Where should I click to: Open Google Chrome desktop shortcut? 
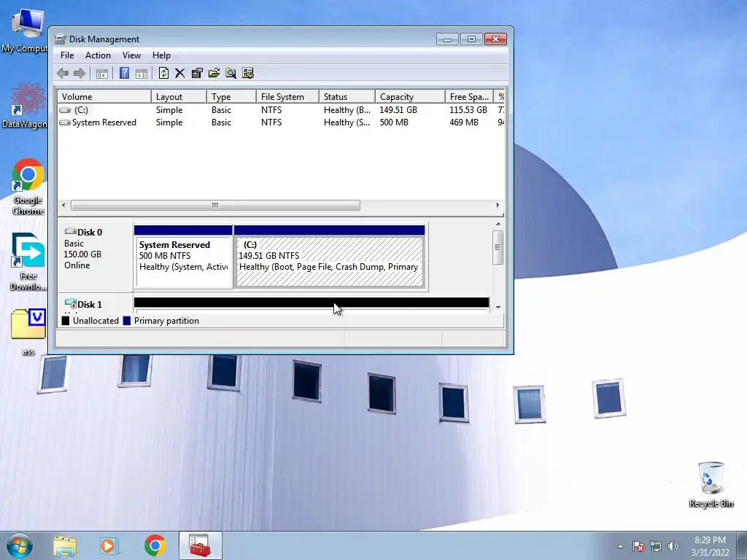point(28,187)
